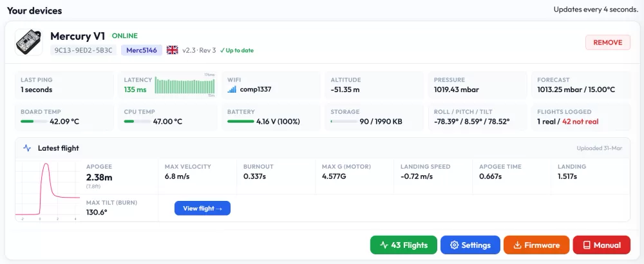Open the latency history bar chart

pyautogui.click(x=185, y=86)
